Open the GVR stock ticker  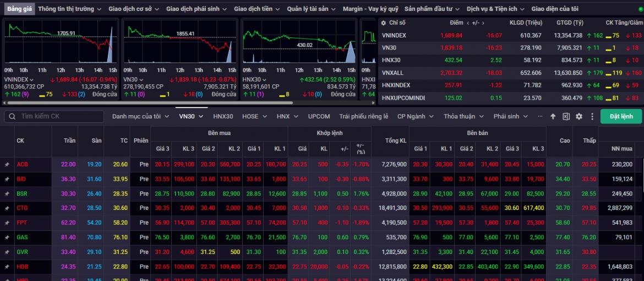[x=22, y=252]
